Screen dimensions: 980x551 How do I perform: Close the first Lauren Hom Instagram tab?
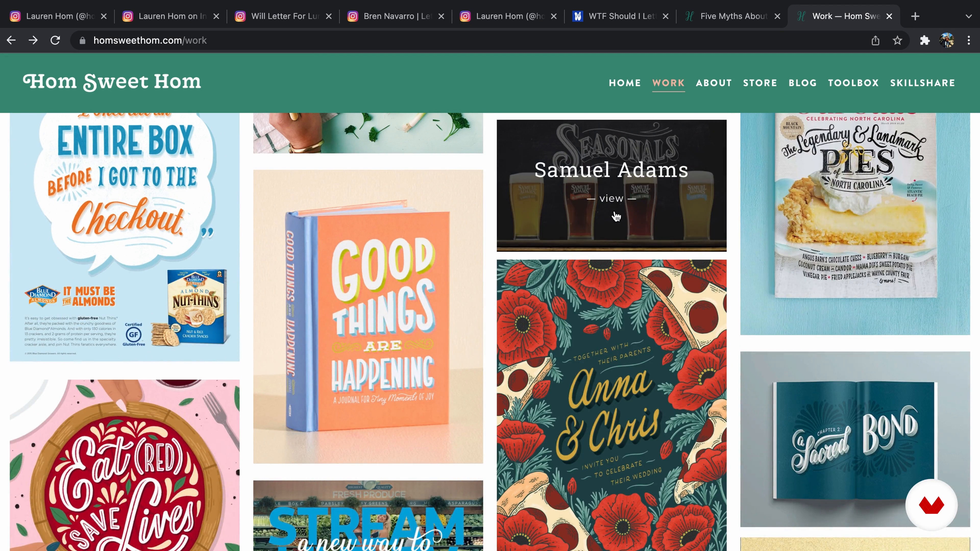pos(104,16)
